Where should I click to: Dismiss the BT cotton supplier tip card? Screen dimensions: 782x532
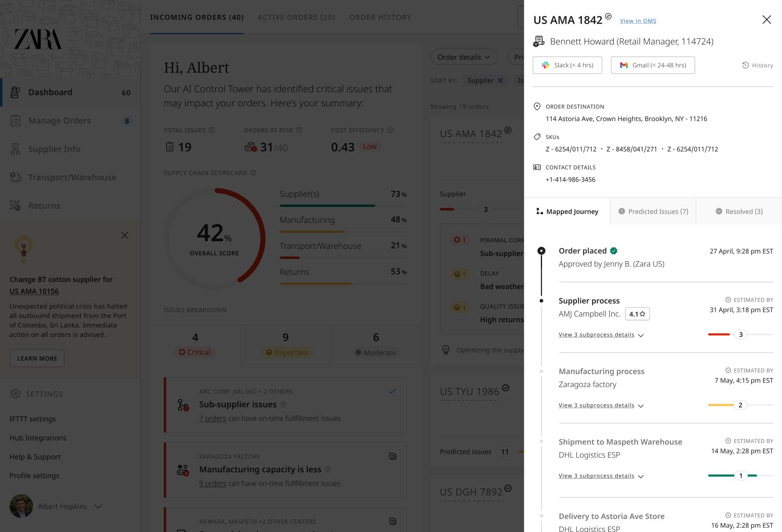tap(125, 235)
